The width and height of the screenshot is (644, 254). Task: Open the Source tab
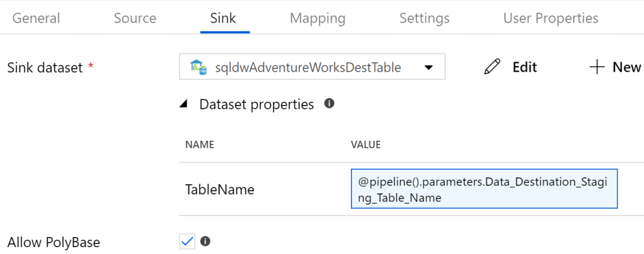click(x=135, y=18)
